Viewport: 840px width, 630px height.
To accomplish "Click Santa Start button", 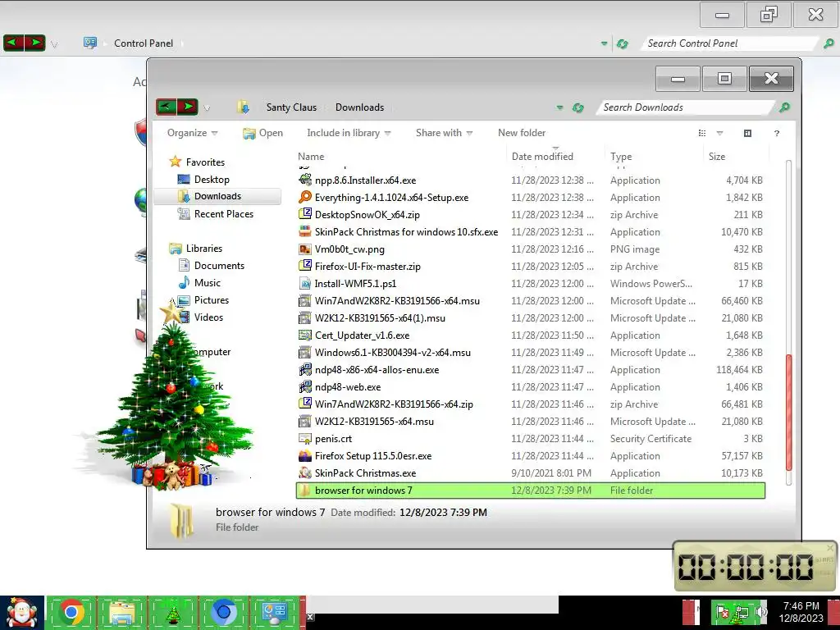I will 22,612.
